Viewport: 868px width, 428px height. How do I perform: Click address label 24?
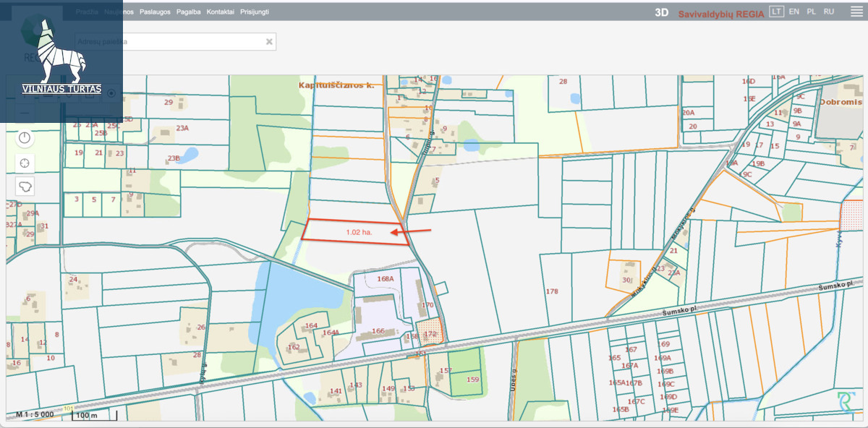tap(73, 279)
